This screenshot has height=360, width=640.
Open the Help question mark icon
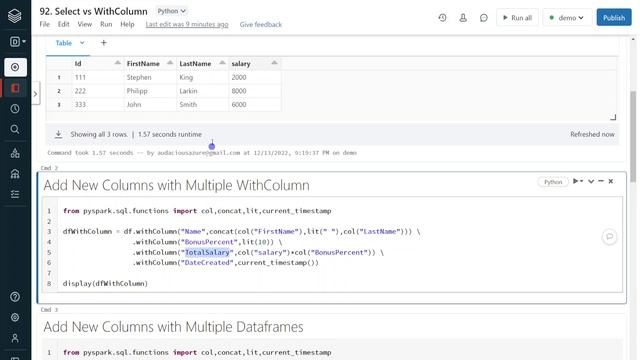15,297
